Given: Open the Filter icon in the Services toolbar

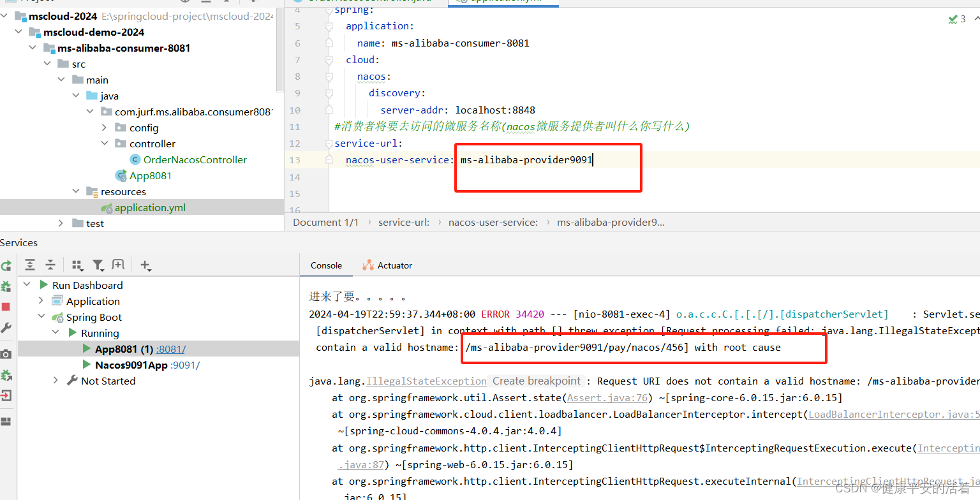Looking at the screenshot, I should coord(98,264).
